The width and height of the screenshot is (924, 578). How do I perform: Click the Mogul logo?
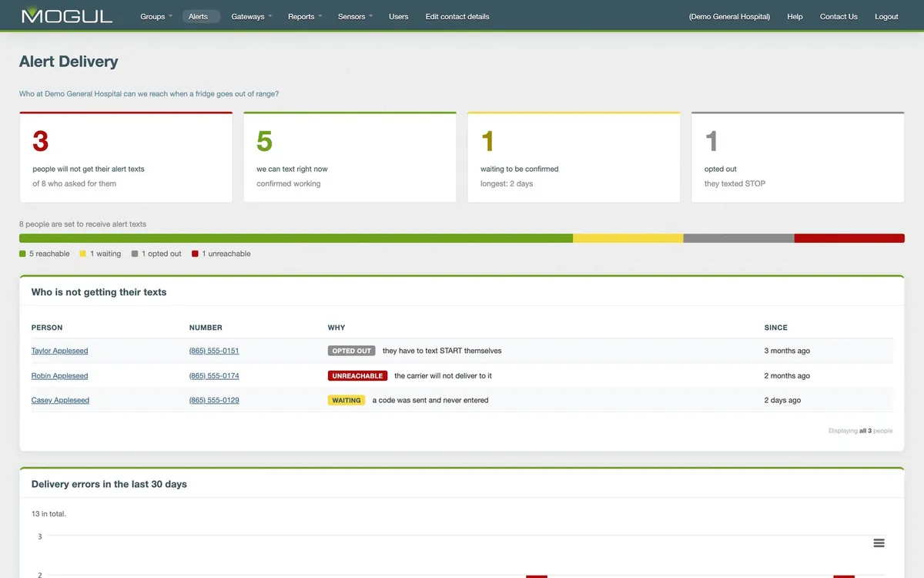(x=67, y=15)
